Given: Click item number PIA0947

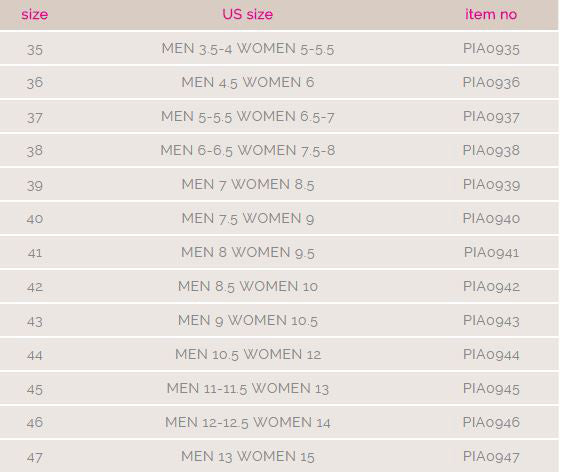Looking at the screenshot, I should tap(491, 457).
